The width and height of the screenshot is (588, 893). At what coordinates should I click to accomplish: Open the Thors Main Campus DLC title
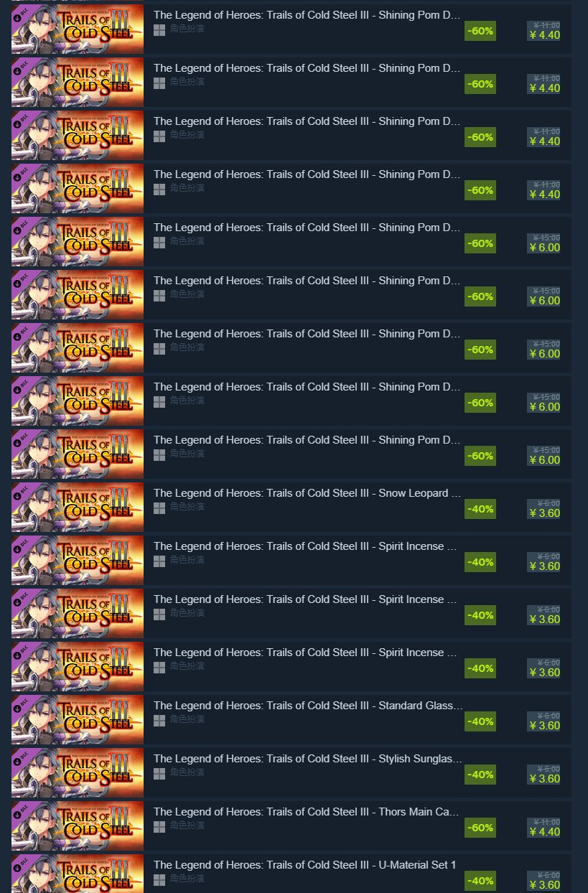(x=307, y=812)
